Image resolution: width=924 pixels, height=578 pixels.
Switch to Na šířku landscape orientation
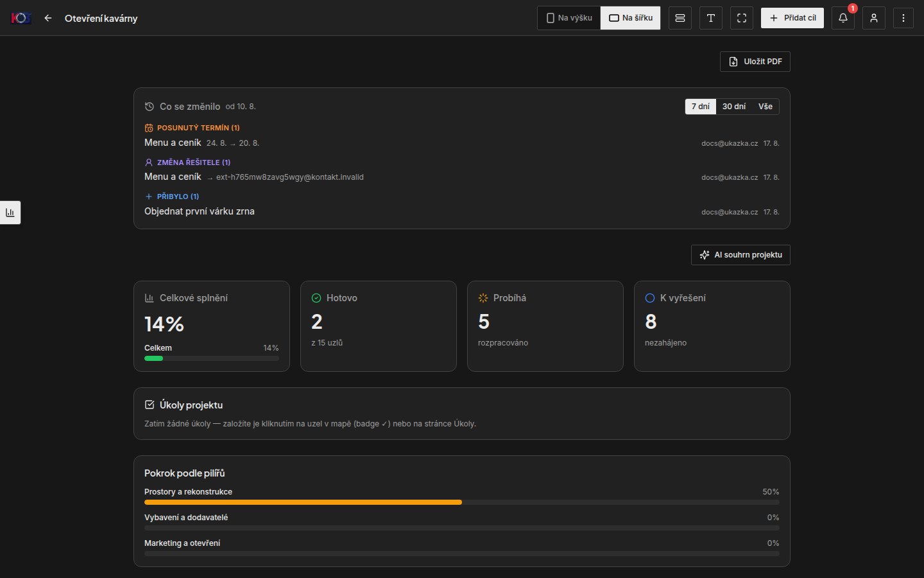[x=631, y=18]
